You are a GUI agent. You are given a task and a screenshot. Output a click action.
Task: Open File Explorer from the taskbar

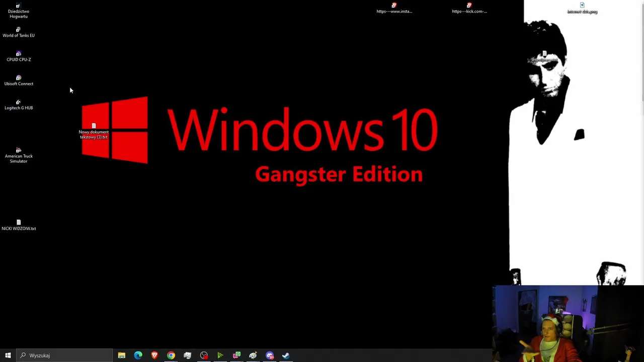pyautogui.click(x=122, y=355)
